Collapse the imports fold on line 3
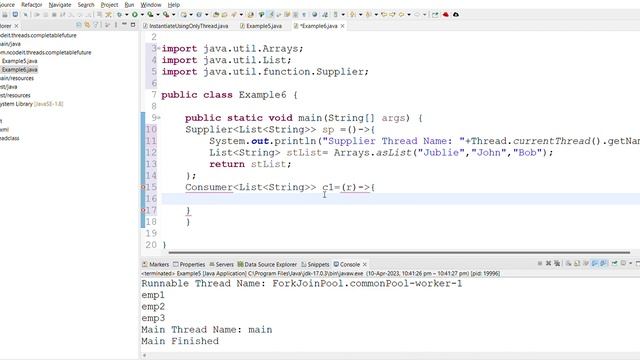The width and height of the screenshot is (640, 360). (159, 49)
